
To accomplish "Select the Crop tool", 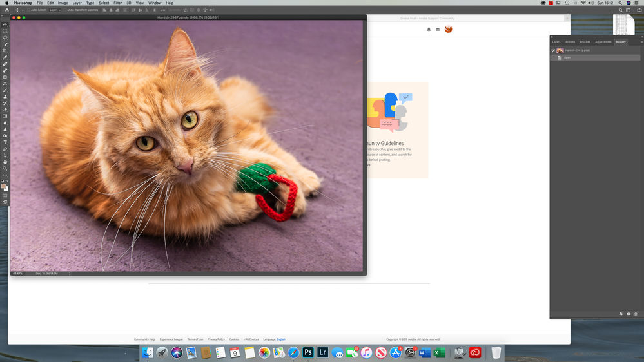I will click(x=5, y=51).
